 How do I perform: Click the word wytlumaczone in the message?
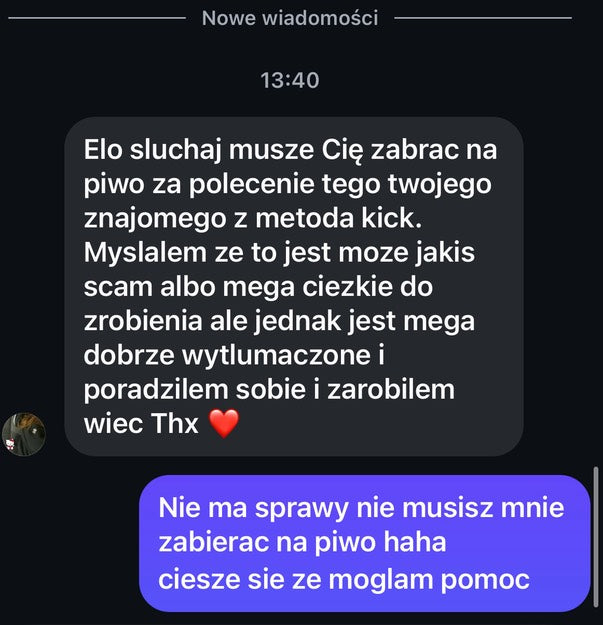pyautogui.click(x=277, y=355)
